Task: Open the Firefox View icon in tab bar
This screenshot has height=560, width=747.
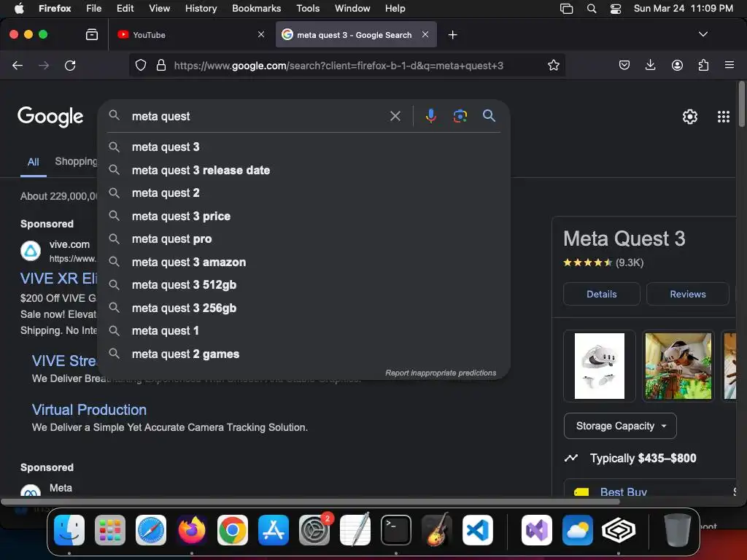Action: (x=91, y=34)
